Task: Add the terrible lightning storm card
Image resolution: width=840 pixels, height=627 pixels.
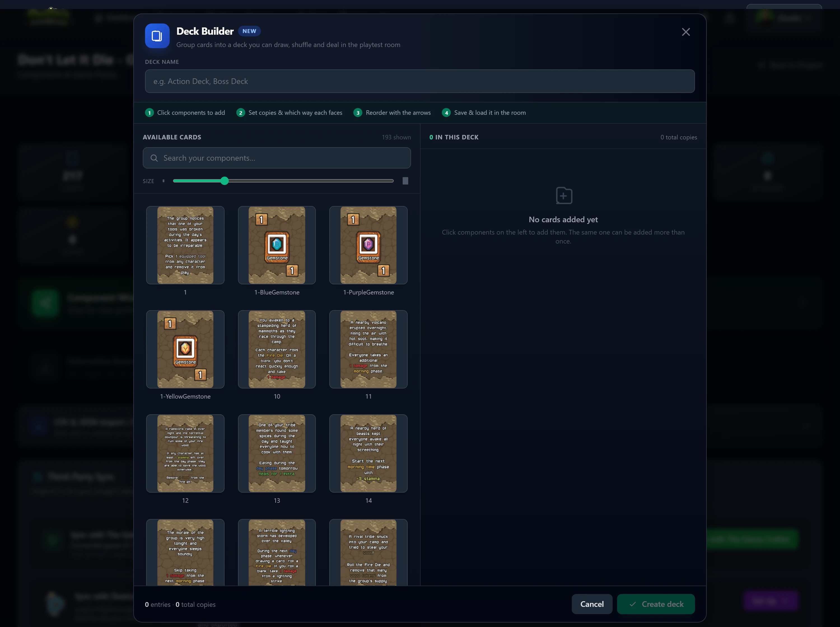Action: click(277, 552)
